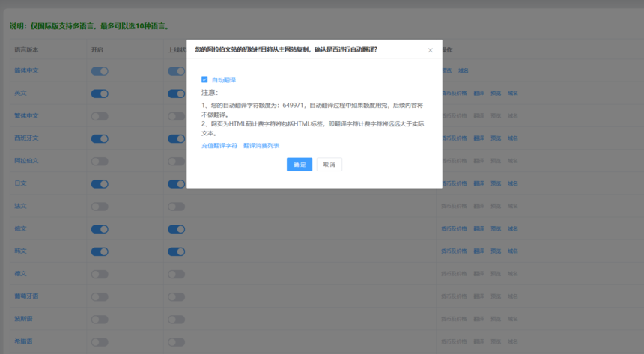The width and height of the screenshot is (644, 354).
Task: Disable the 开启 switch for 日文
Action: (100, 184)
